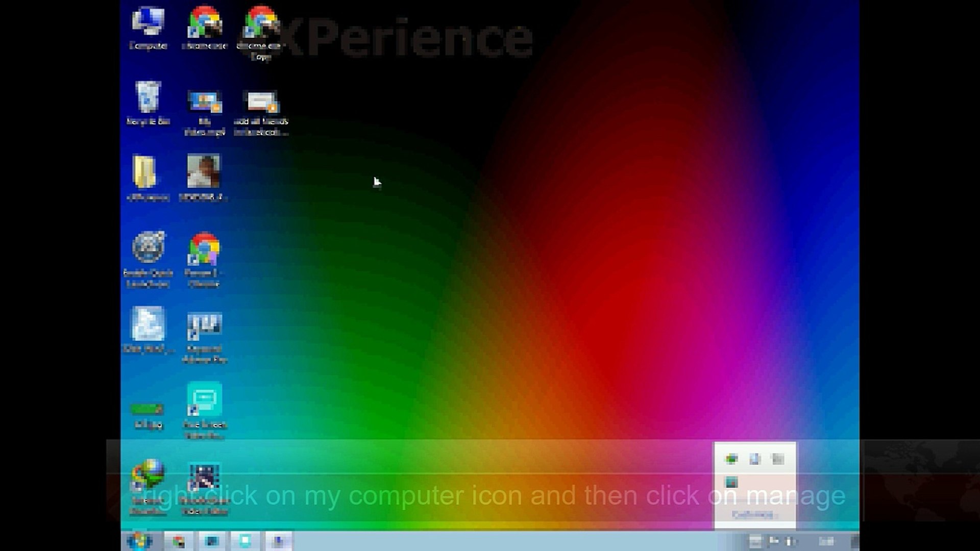
Task: Select the green jpg image file icon
Action: click(x=148, y=409)
